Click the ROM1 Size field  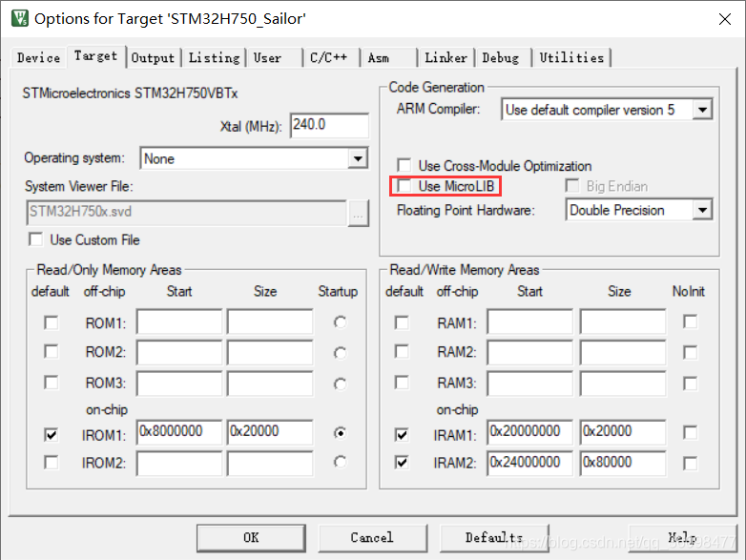coord(270,321)
